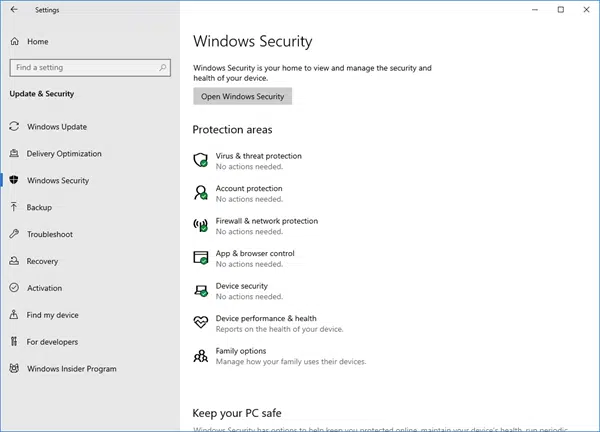Click the Device performance & health heart icon
This screenshot has height=432, width=600.
pos(199,322)
